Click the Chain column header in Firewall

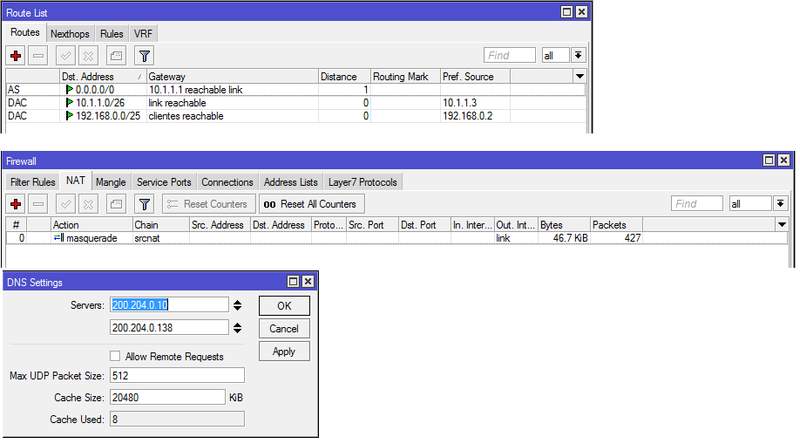pyautogui.click(x=161, y=225)
